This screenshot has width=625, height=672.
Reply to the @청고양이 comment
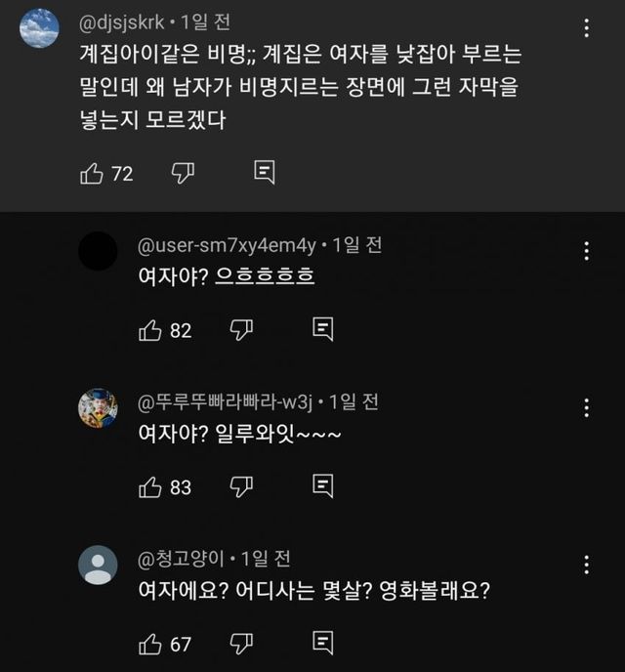[x=323, y=644]
